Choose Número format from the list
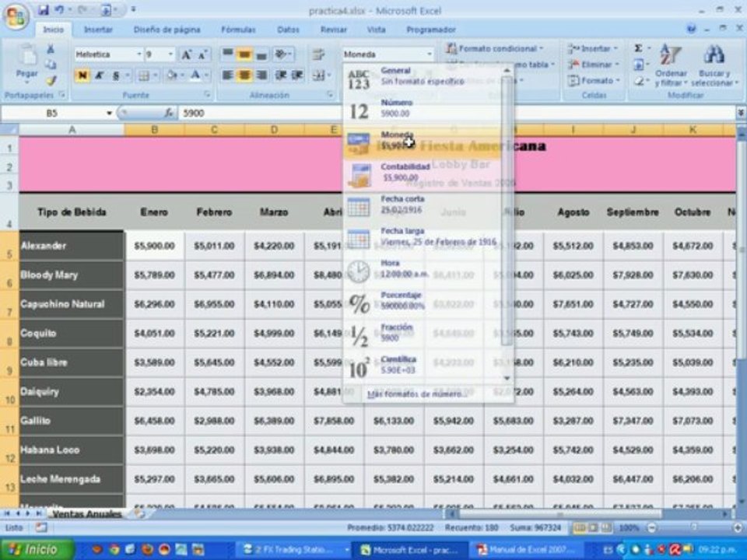747x560 pixels. click(x=422, y=109)
